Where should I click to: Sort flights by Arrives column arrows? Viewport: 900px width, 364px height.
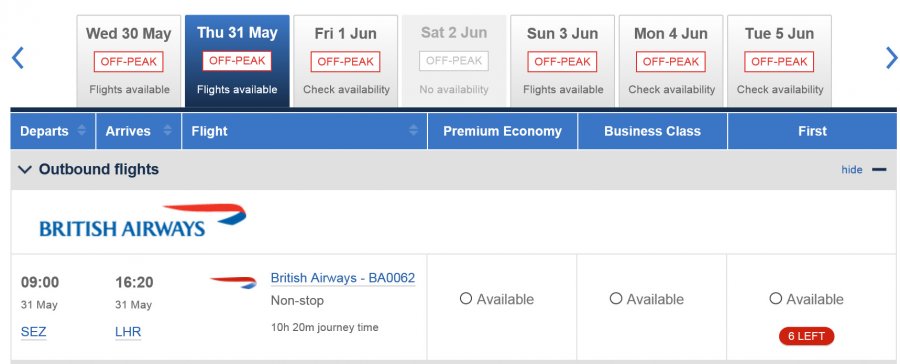167,130
